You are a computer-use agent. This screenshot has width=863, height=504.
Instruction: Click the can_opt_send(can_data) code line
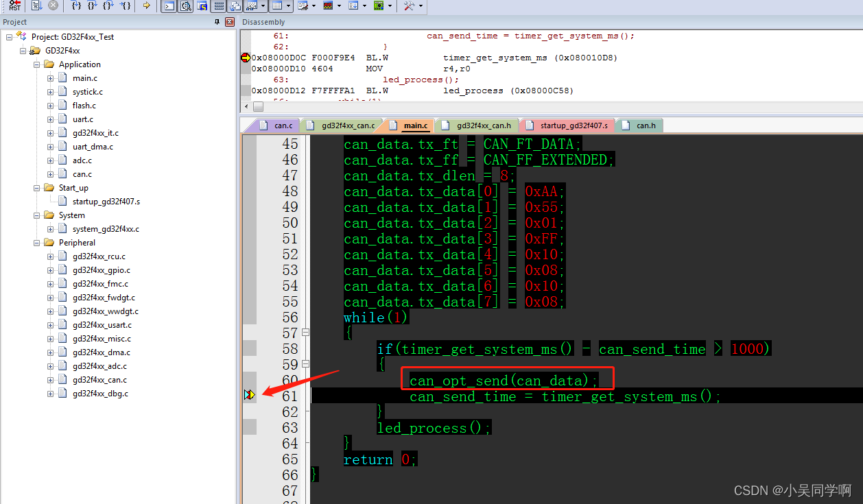tap(504, 381)
